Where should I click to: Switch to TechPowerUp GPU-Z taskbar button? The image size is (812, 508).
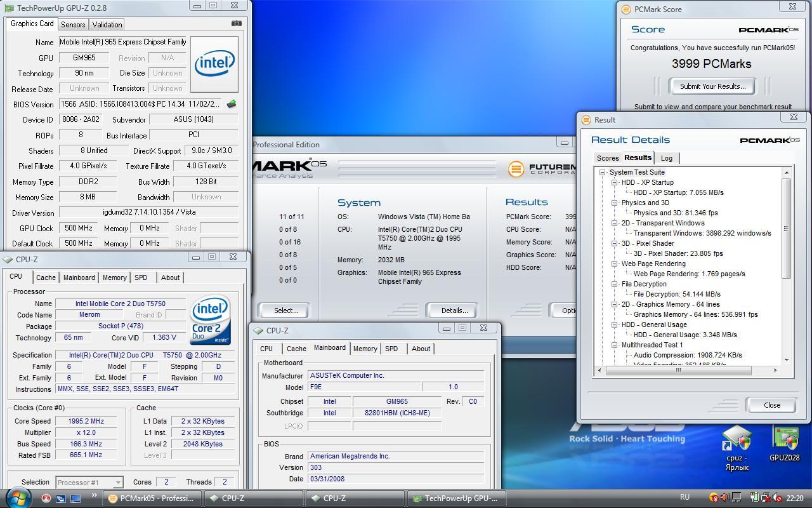point(457,498)
